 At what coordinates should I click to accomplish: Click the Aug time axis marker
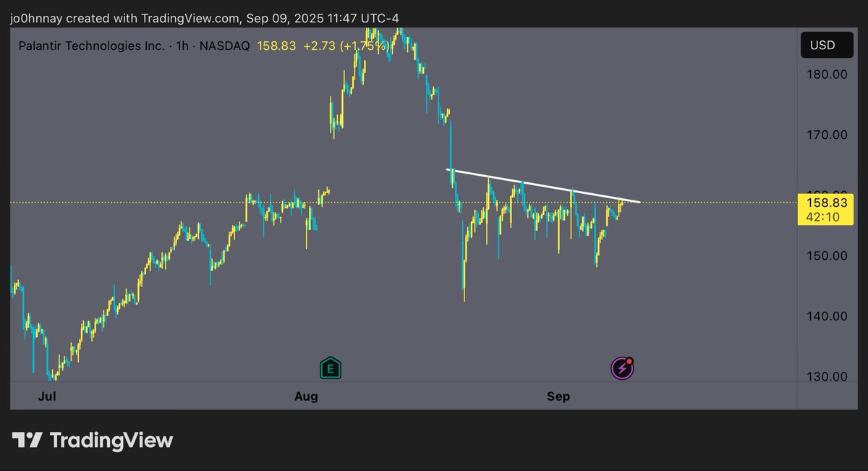coord(306,396)
